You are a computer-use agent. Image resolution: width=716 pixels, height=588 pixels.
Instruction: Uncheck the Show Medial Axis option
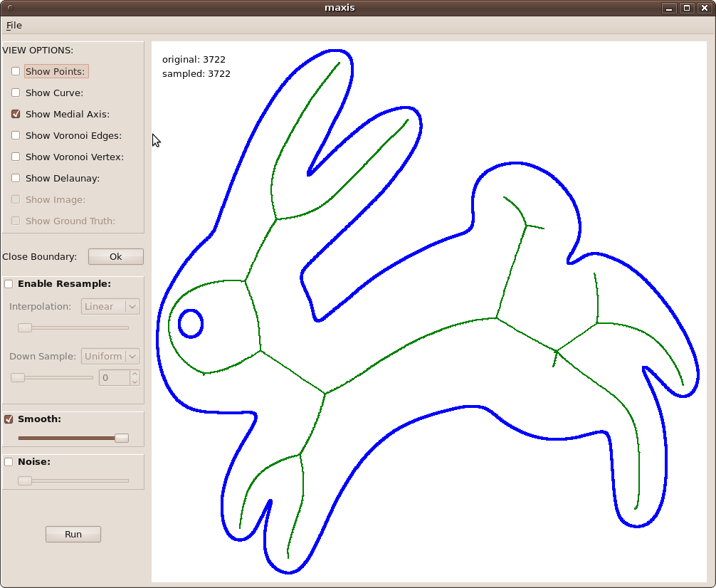click(16, 114)
